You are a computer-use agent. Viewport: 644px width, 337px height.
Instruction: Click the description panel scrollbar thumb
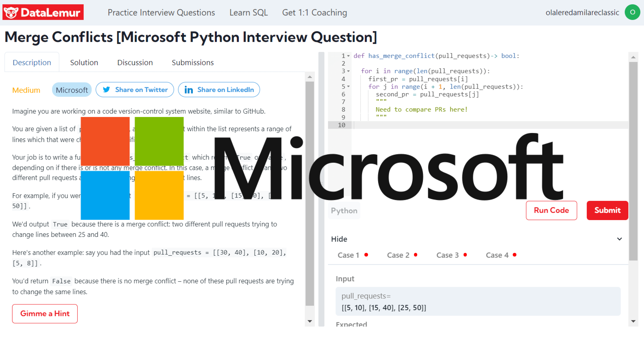(x=310, y=193)
